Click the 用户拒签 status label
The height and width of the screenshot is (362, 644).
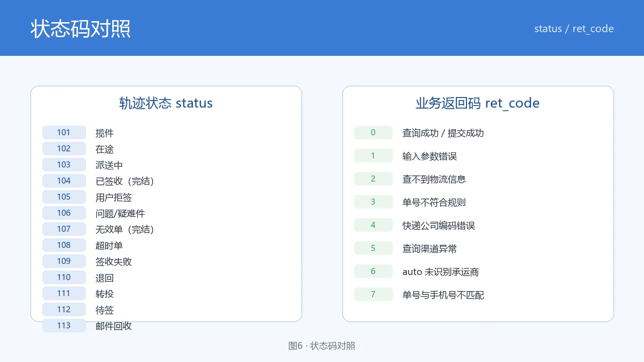click(114, 198)
